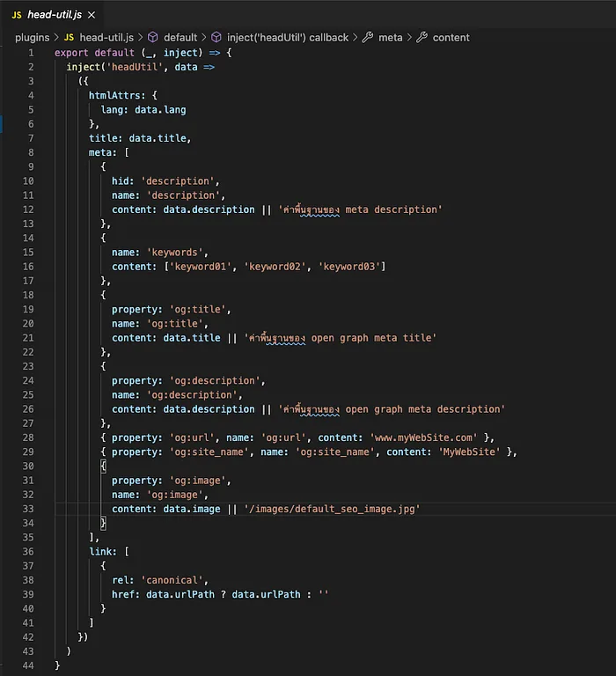Viewport: 616px width, 676px height.
Task: Click cube icon before inject callback breadcrumb
Action: [216, 38]
